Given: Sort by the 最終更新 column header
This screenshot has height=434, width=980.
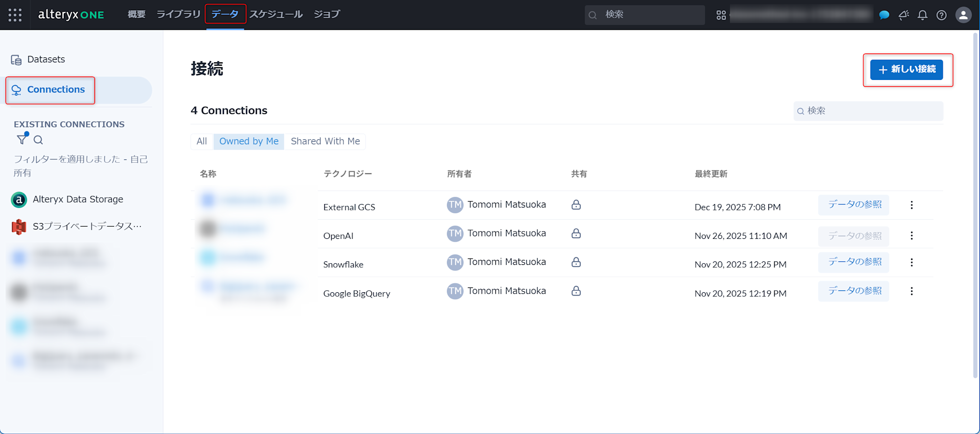Looking at the screenshot, I should 711,174.
